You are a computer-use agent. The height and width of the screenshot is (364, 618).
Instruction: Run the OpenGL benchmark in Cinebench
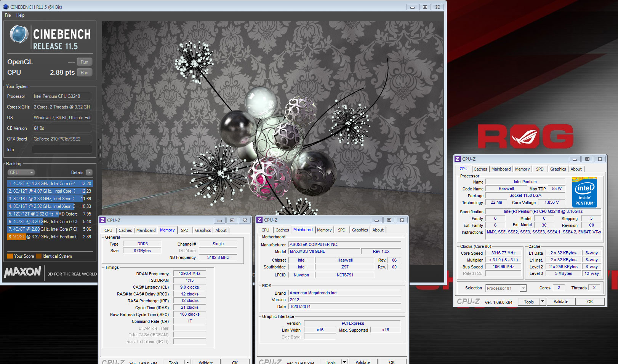[x=85, y=62]
